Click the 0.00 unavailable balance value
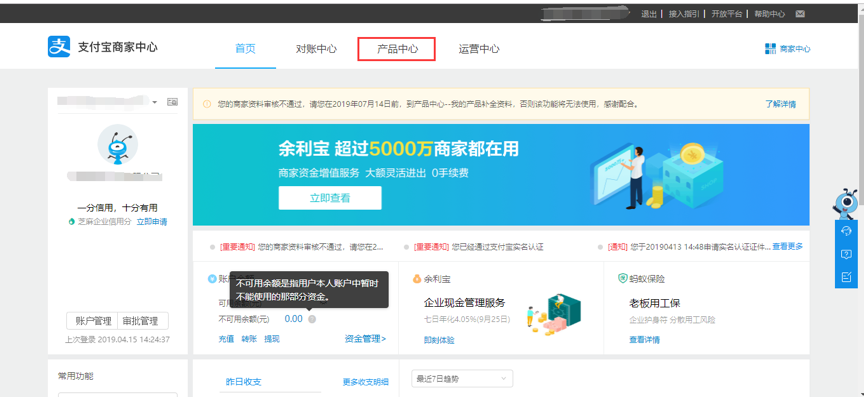864x397 pixels. [x=294, y=319]
